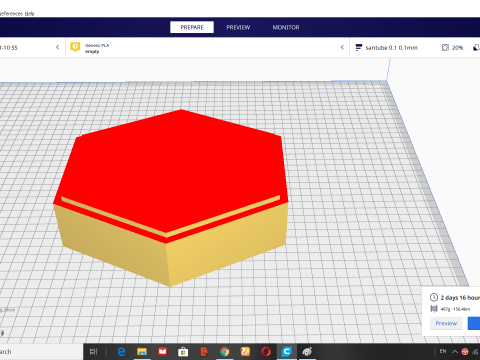Viewport: 480px width, 360px height.
Task: Click the yellow extruder material icon
Action: [75, 47]
